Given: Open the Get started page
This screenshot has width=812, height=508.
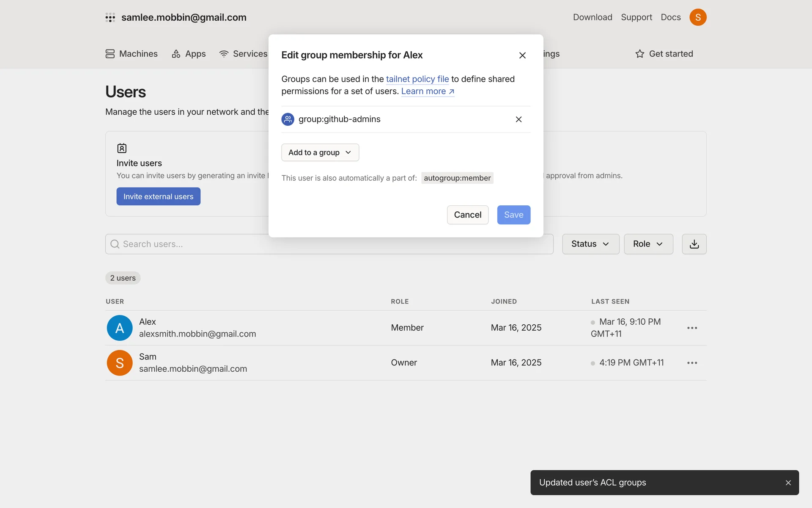Looking at the screenshot, I should pyautogui.click(x=664, y=54).
